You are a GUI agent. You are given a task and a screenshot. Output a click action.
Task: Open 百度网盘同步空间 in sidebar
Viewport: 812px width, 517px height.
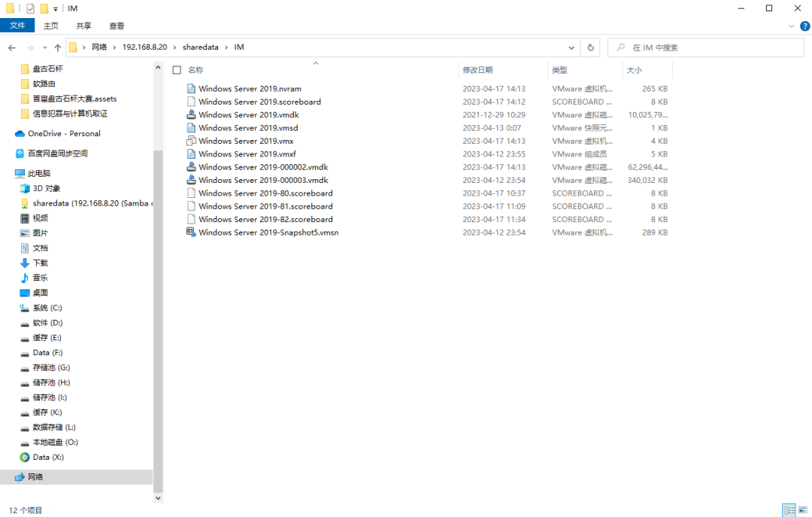point(51,154)
